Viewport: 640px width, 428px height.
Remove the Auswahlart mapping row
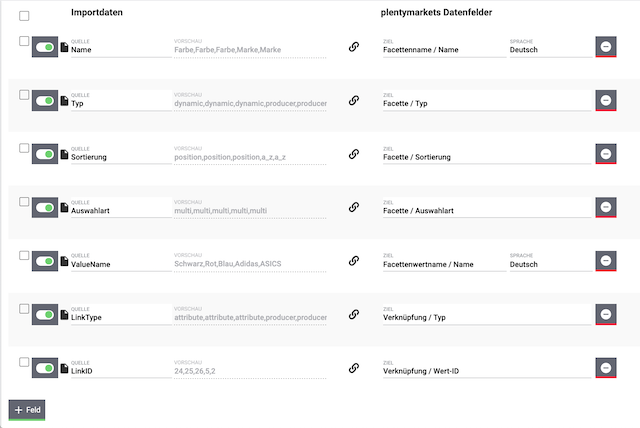tap(605, 207)
